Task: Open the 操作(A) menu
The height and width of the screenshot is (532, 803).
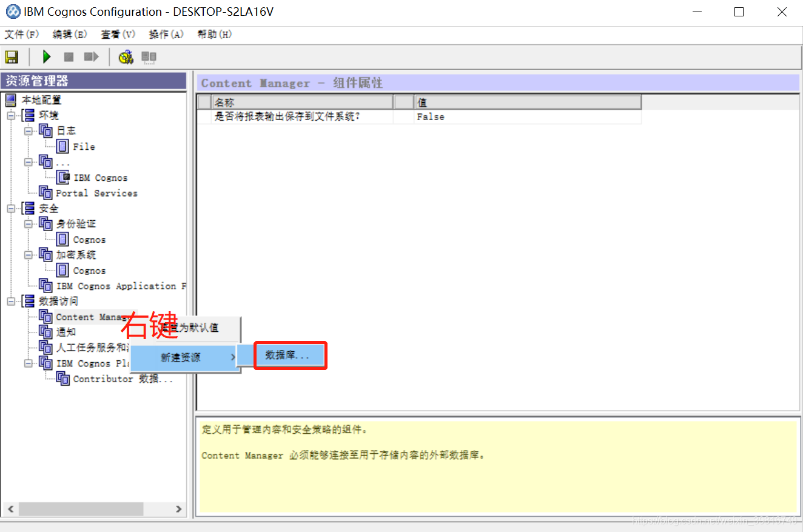Action: coord(166,35)
